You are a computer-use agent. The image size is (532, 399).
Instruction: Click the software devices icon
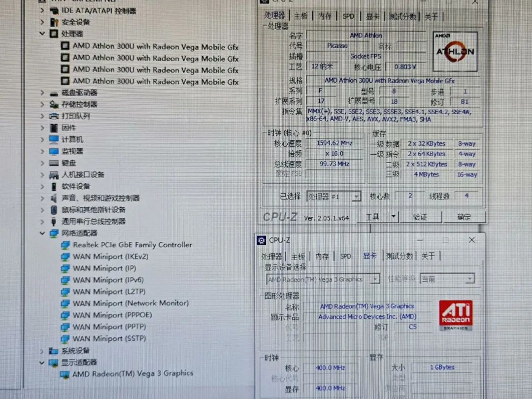pyautogui.click(x=54, y=187)
